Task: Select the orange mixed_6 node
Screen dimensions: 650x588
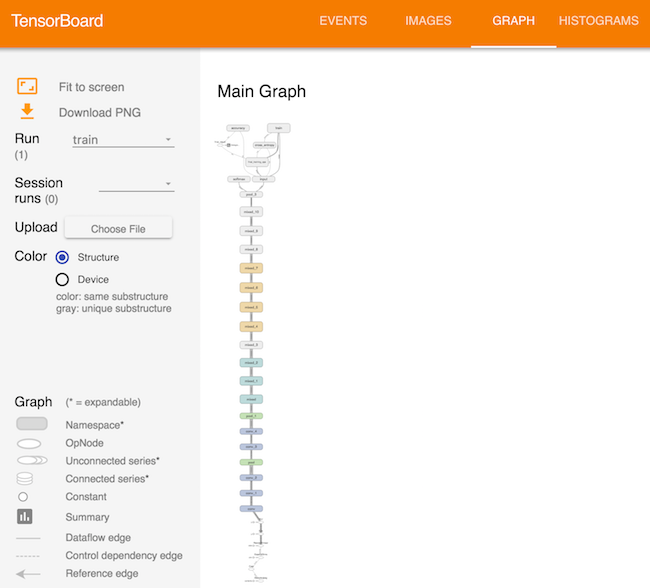Action: (251, 288)
